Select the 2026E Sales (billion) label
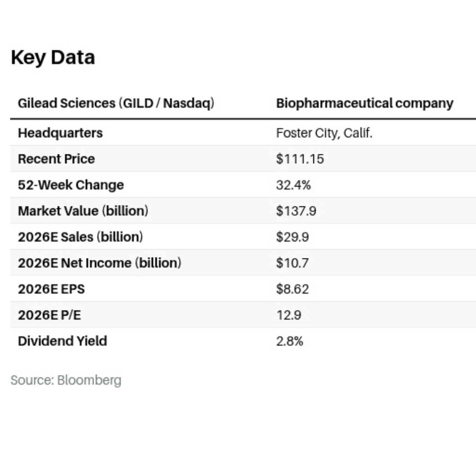The height and width of the screenshot is (476, 476). tap(80, 237)
